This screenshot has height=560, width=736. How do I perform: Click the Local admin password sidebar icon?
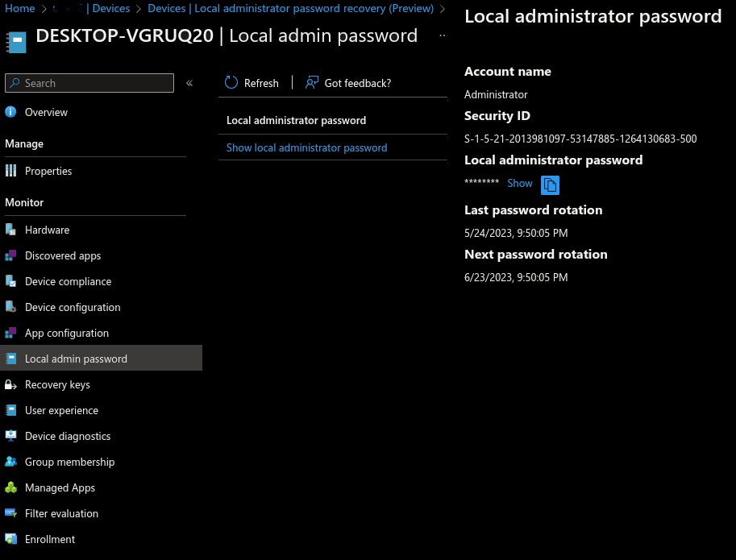click(x=10, y=359)
